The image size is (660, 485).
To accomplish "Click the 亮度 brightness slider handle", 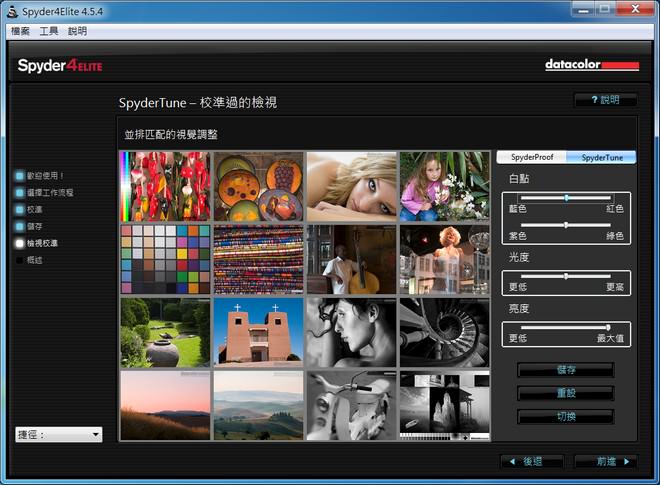I will pyautogui.click(x=608, y=327).
